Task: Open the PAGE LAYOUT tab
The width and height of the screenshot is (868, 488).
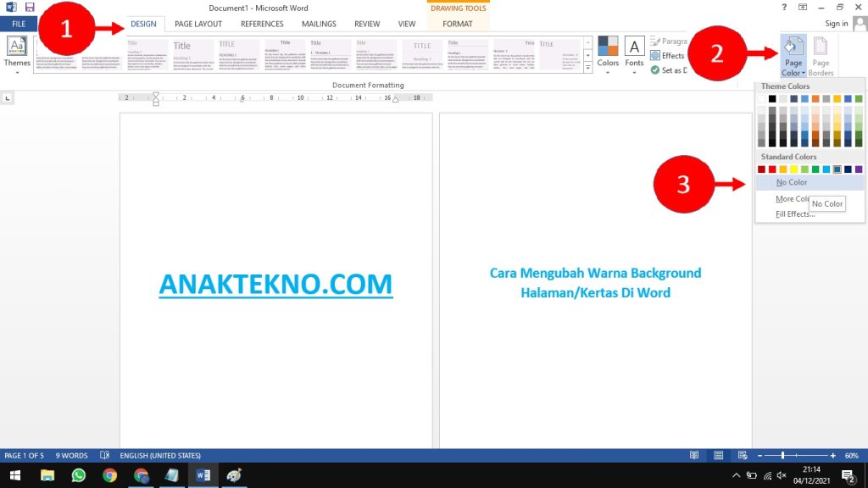Action: (x=198, y=24)
